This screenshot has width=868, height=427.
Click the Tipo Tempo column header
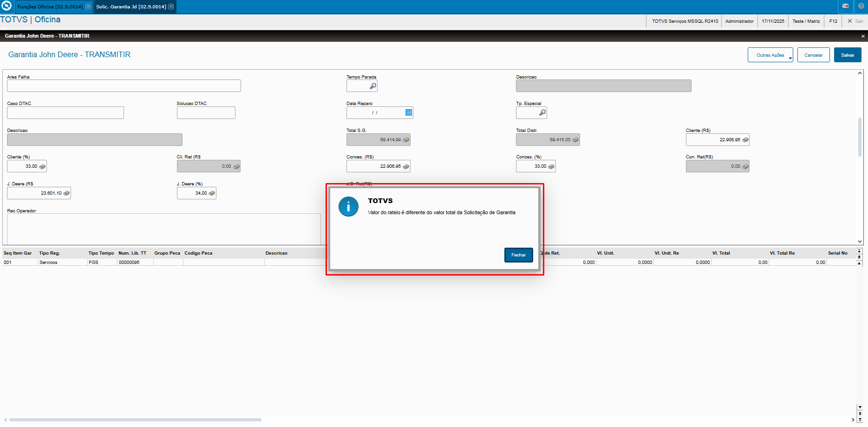101,253
